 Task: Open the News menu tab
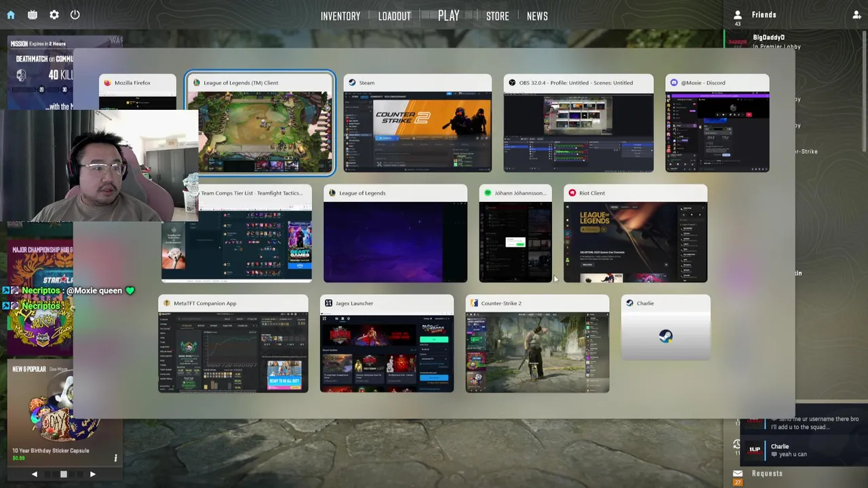coord(537,16)
